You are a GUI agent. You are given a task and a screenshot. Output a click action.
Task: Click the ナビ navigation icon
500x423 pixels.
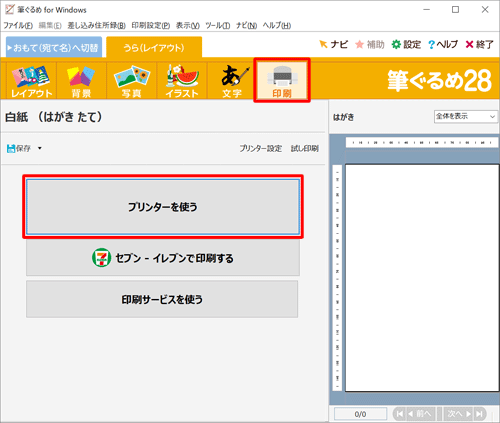(x=333, y=44)
